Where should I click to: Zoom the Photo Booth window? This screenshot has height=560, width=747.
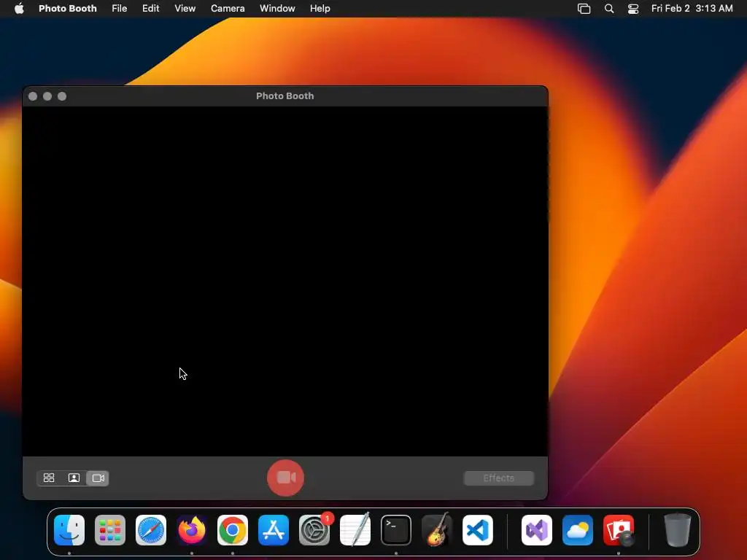[62, 96]
